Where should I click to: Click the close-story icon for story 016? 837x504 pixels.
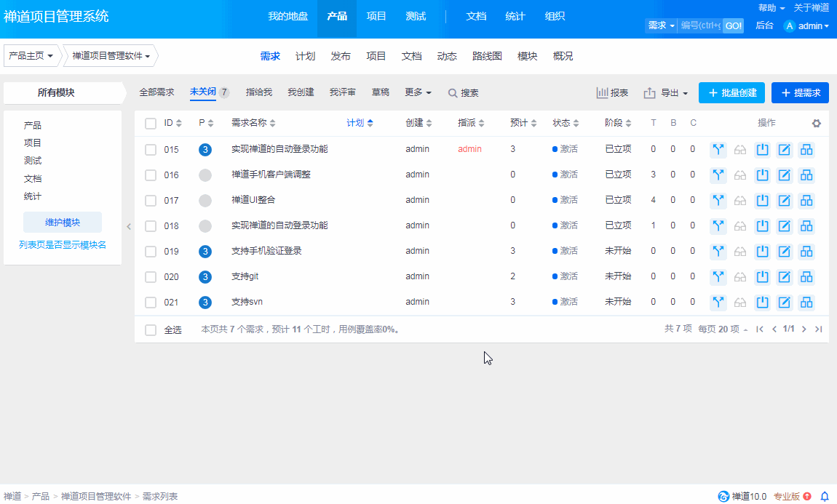point(763,175)
